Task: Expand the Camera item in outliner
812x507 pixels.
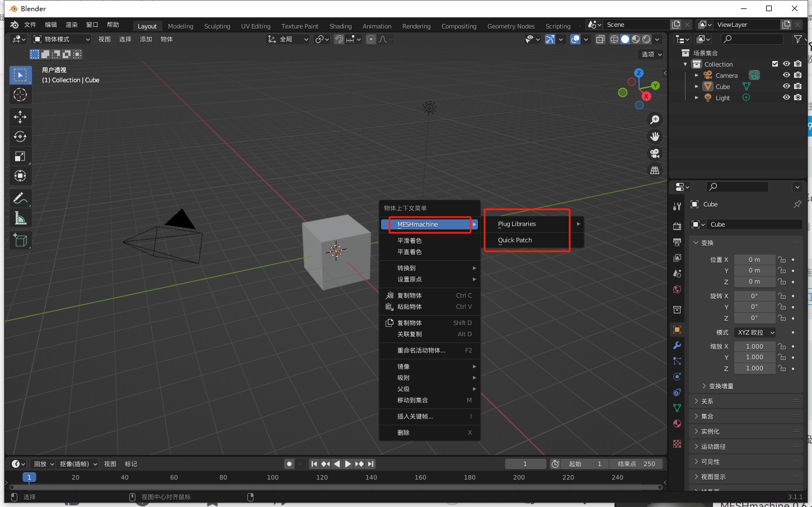Action: (697, 75)
